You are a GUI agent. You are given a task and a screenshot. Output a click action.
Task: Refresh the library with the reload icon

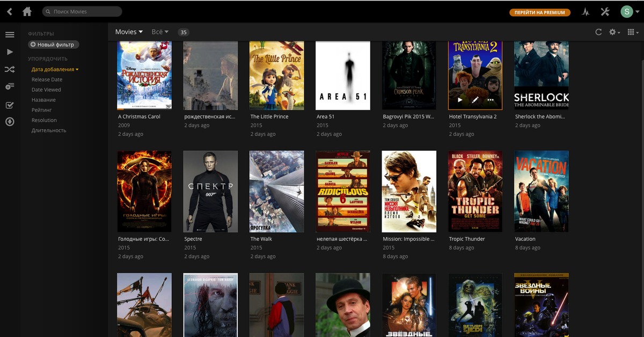coord(598,32)
